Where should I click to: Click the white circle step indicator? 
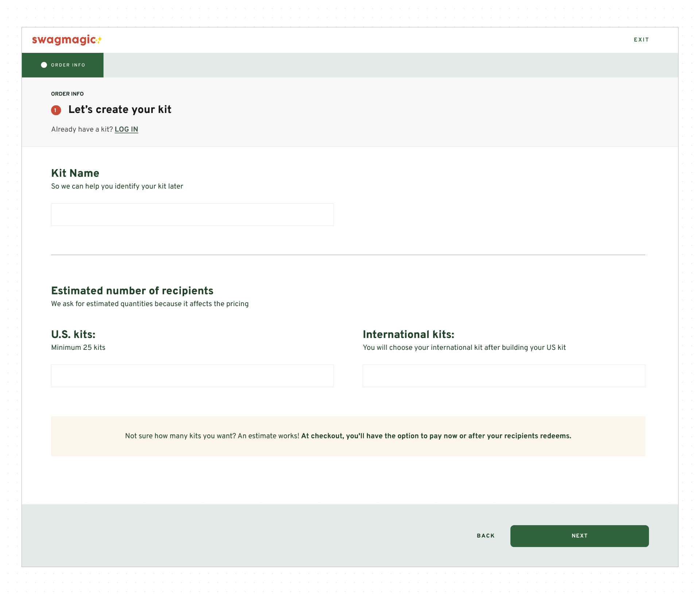(x=44, y=65)
